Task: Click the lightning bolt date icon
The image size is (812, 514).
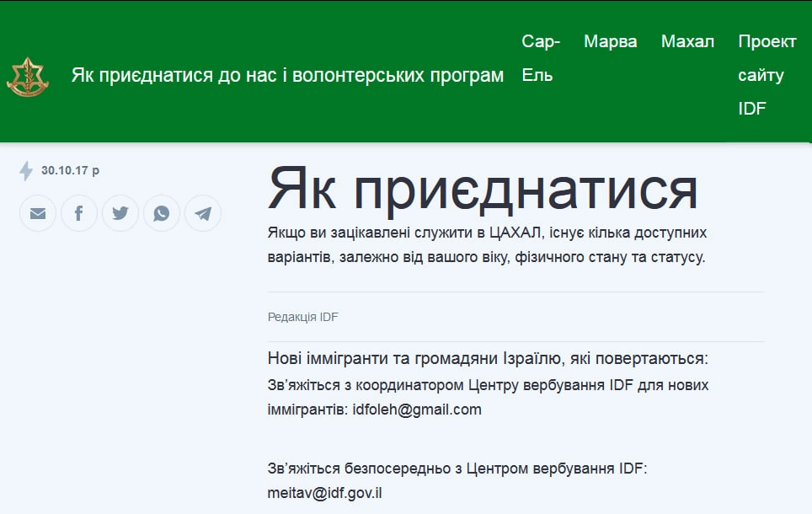Action: point(26,170)
